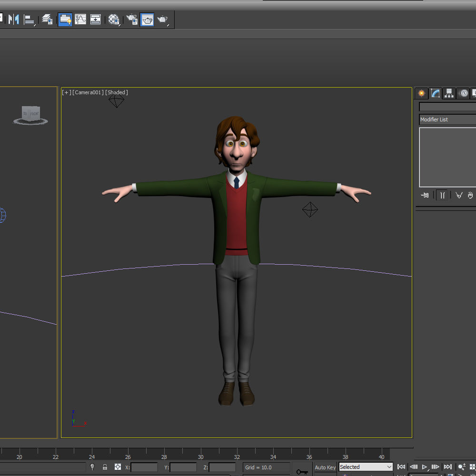This screenshot has width=476, height=476.
Task: Click the Zoom viewport navigation icon
Action: (462, 467)
